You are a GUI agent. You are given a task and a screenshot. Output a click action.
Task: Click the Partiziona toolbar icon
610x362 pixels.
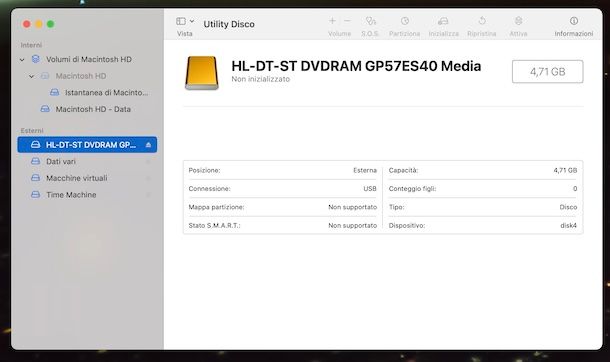(405, 21)
